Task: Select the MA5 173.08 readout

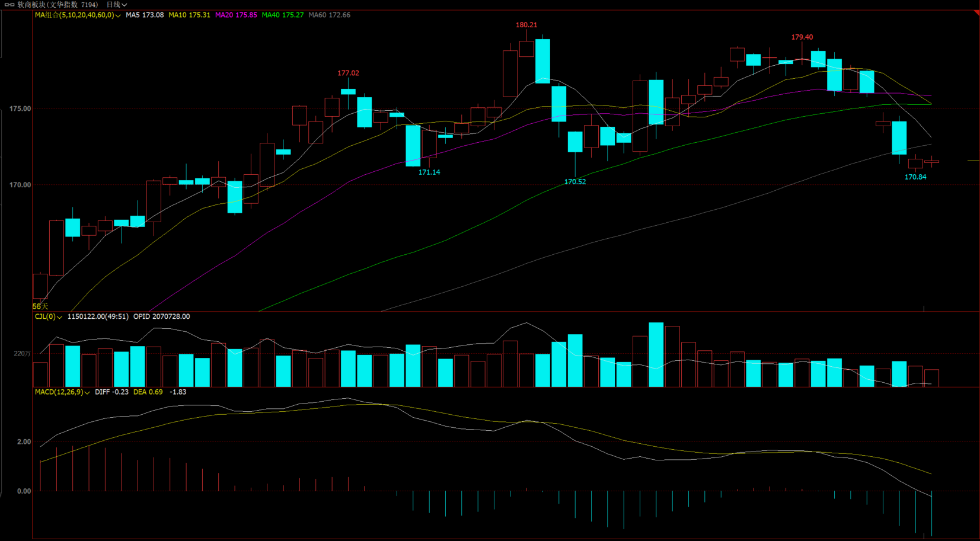Action: [145, 15]
